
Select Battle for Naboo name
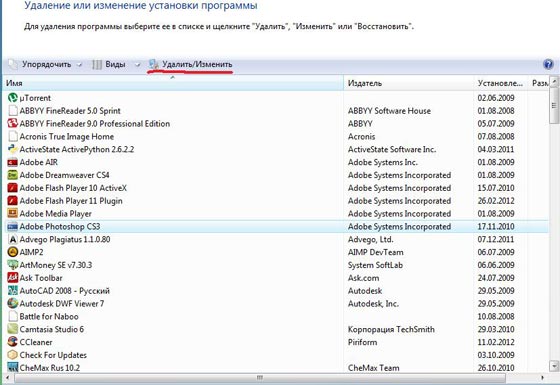pos(49,316)
